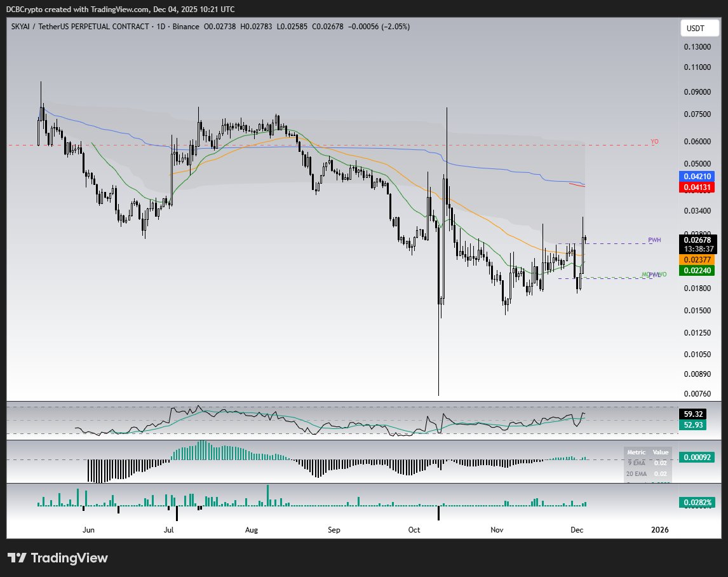The height and width of the screenshot is (577, 728).
Task: Click the red YO level label
Action: pos(654,142)
